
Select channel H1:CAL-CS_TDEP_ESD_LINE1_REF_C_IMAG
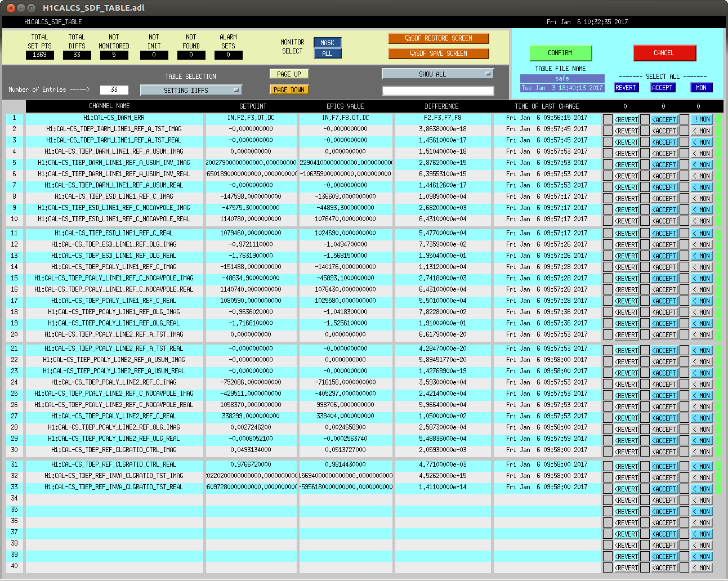(114, 196)
